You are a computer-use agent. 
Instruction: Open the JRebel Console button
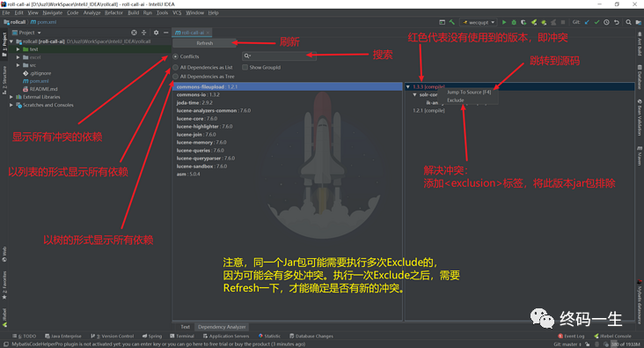(613, 336)
